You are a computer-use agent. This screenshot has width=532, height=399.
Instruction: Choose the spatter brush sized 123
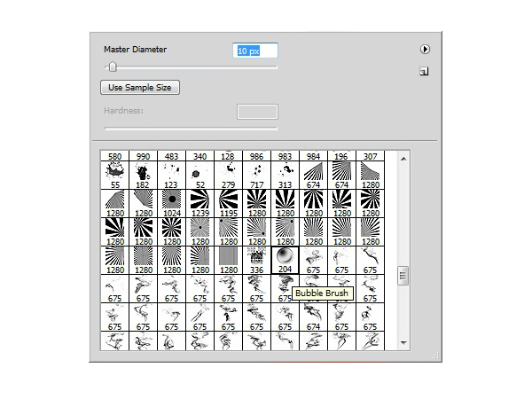[171, 175]
